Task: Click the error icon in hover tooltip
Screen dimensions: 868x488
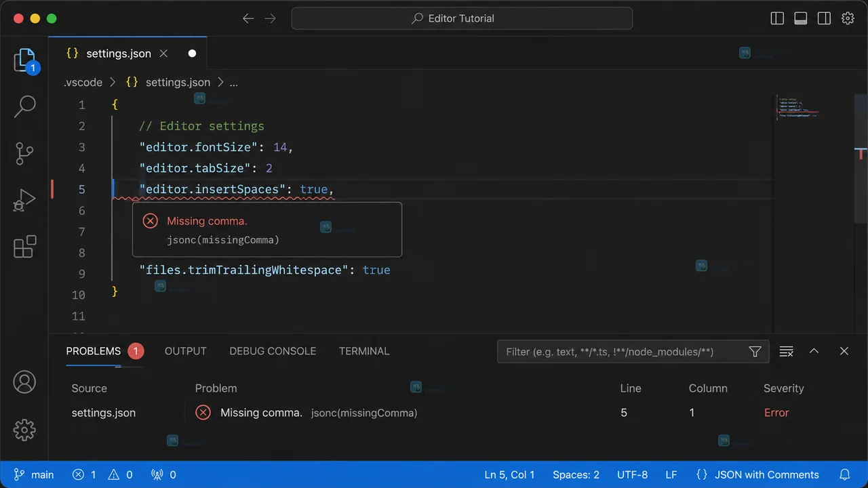Action: coord(150,221)
